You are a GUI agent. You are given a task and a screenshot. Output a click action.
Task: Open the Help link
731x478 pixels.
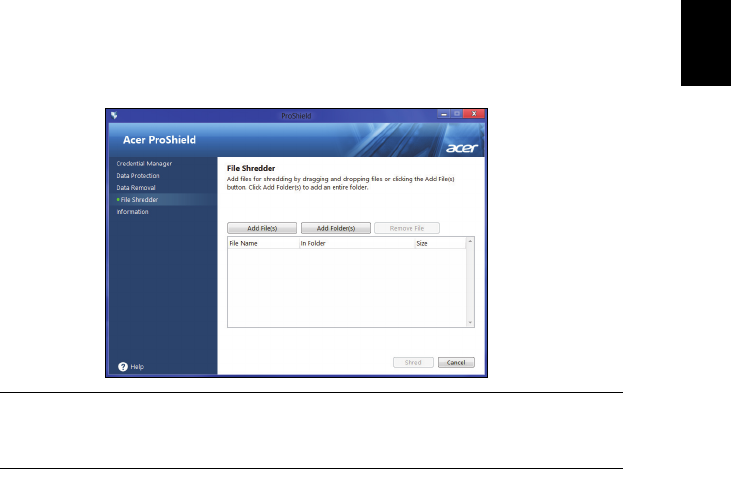[x=137, y=367]
